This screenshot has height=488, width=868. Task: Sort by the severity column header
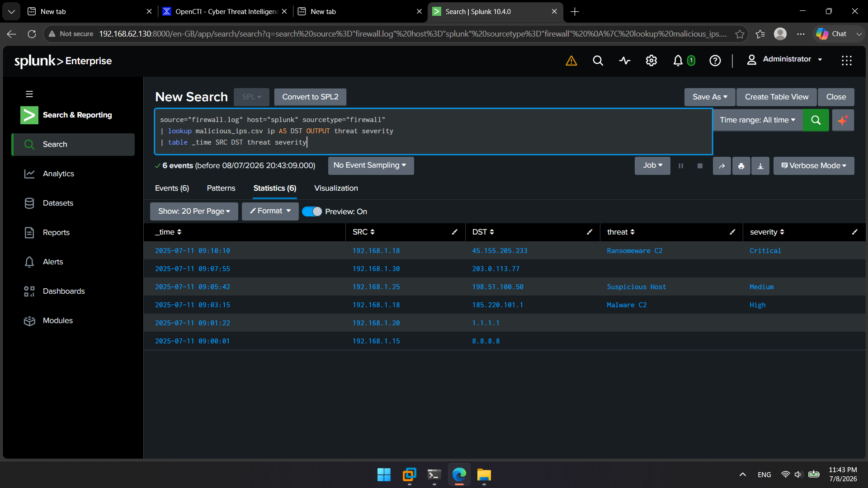coord(767,232)
